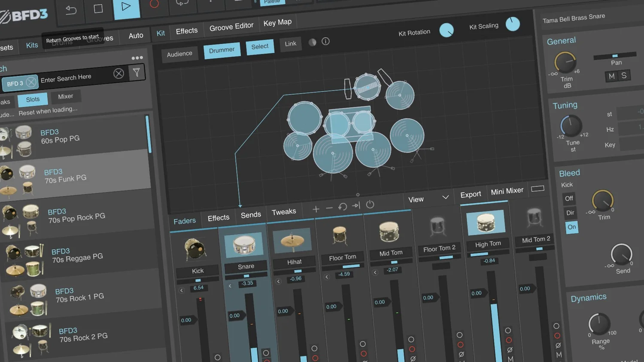Screen dimensions: 644x362
Task: Click the Record icon in the transport bar
Action: tap(155, 5)
